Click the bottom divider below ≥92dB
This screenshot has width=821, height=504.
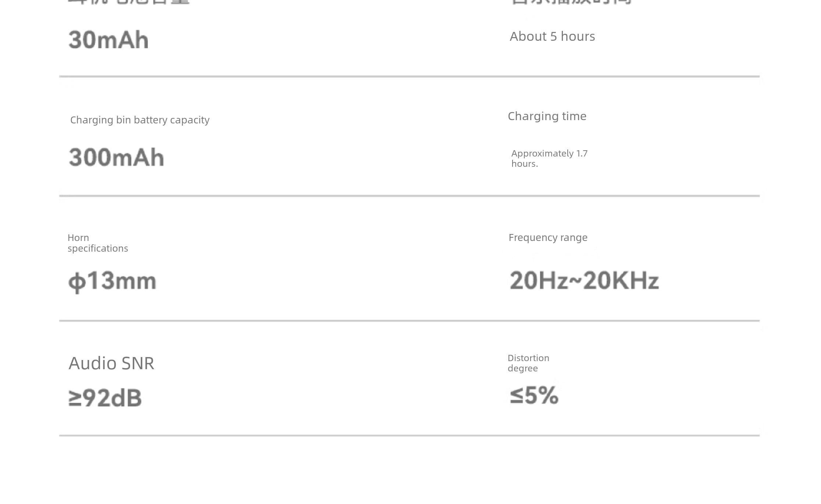coord(409,435)
